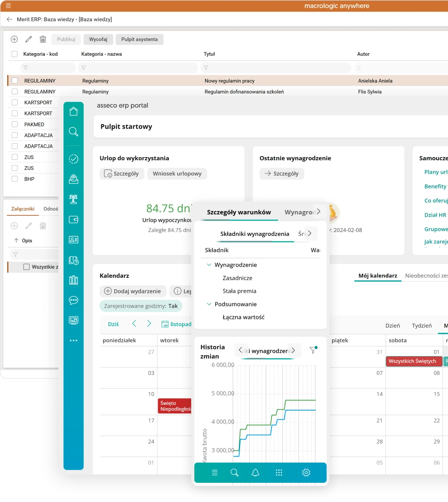Check the Nowy regulamin pracy row checkbox

15,81
